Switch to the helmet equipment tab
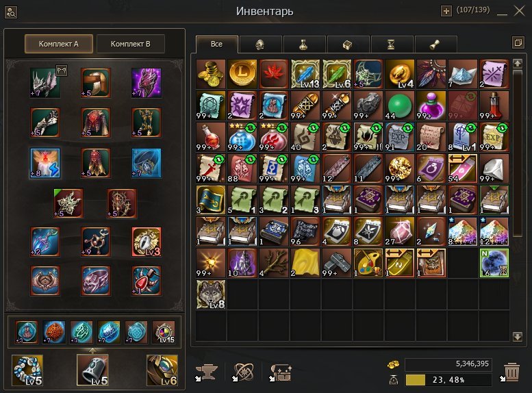The width and height of the screenshot is (532, 393). (x=260, y=45)
